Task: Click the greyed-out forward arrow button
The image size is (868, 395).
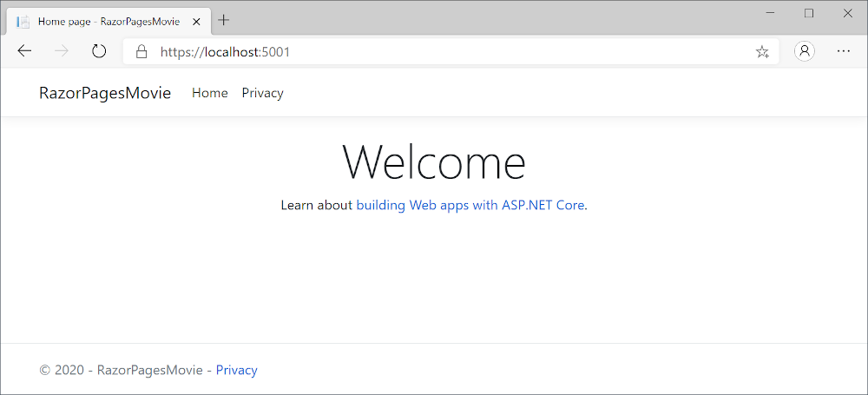Action: [x=62, y=51]
